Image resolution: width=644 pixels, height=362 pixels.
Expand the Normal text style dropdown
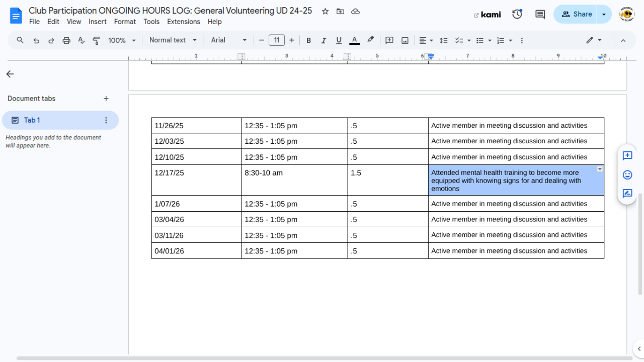point(173,40)
